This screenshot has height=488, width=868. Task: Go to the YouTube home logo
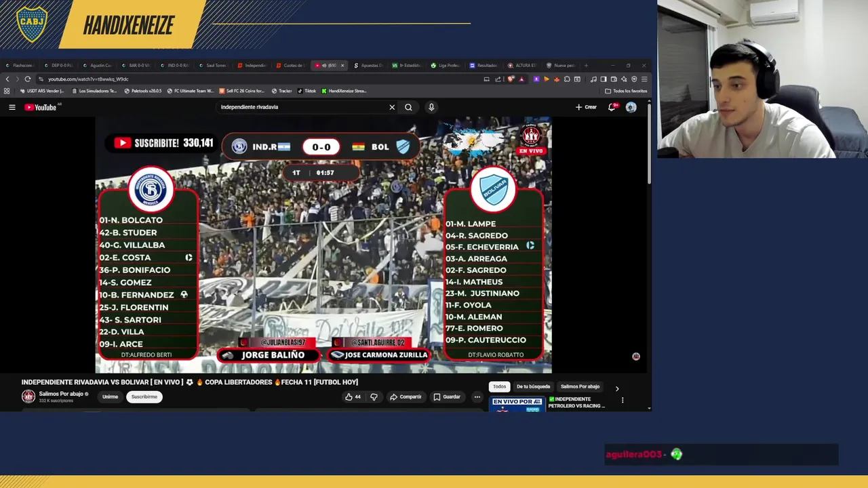pyautogui.click(x=41, y=107)
